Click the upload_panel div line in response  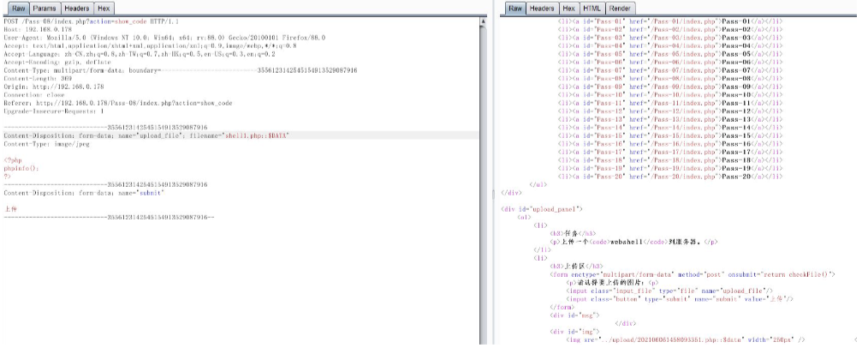point(541,208)
